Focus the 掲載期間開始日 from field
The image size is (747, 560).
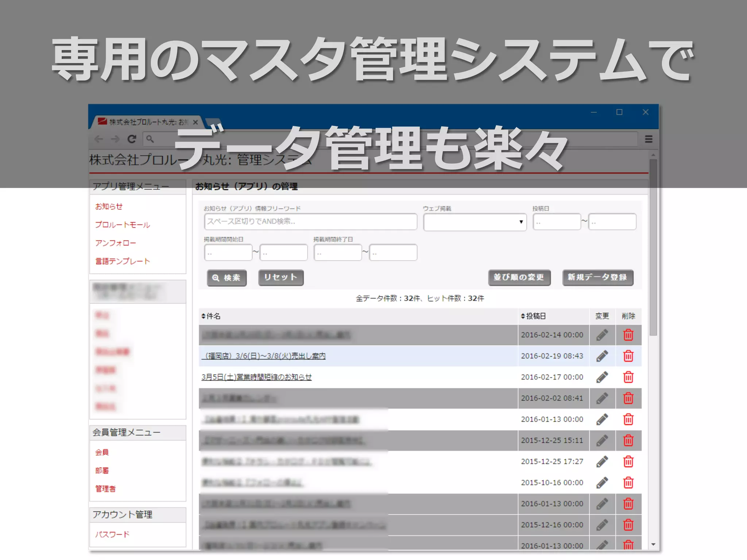[228, 252]
